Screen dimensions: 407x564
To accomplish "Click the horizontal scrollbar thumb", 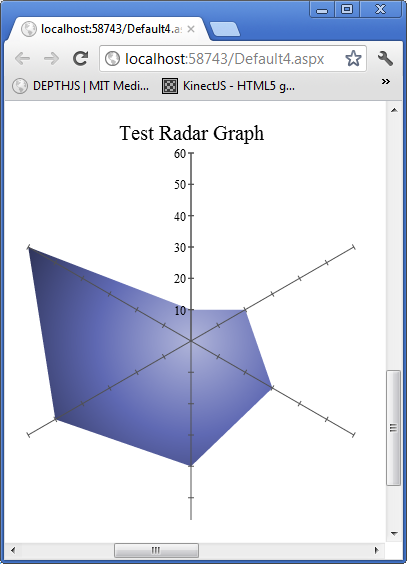I will [x=156, y=550].
